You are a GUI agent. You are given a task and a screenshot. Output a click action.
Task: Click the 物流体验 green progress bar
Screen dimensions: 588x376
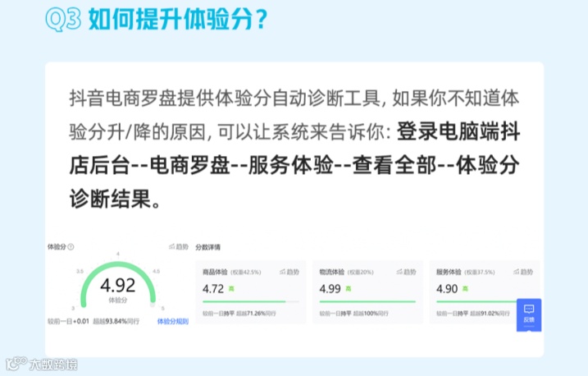click(367, 301)
